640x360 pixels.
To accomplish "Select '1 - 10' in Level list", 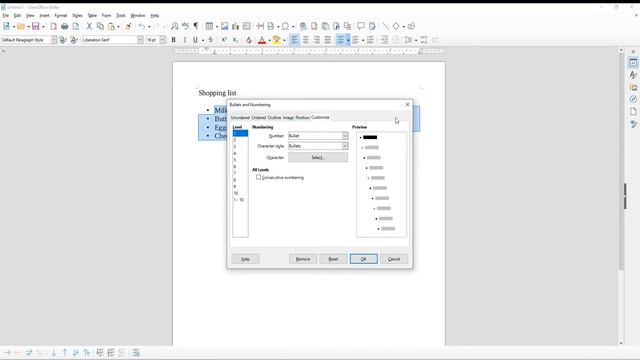I will pos(240,200).
